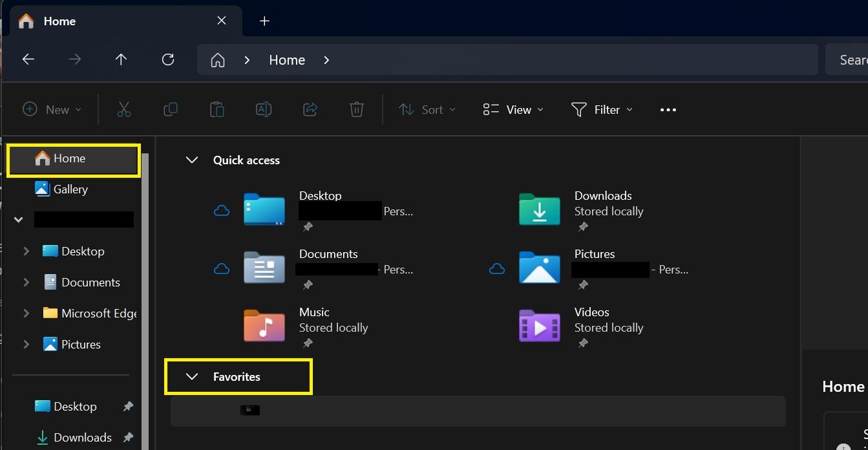Click the Share icon in the toolbar
Viewport: 868px width, 450px height.
[x=310, y=109]
